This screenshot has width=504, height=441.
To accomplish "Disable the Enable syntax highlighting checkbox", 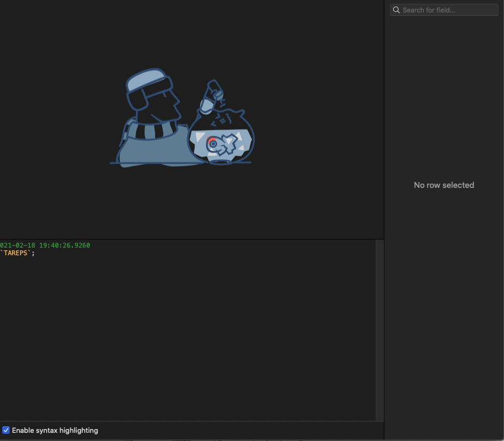I will tap(6, 430).
